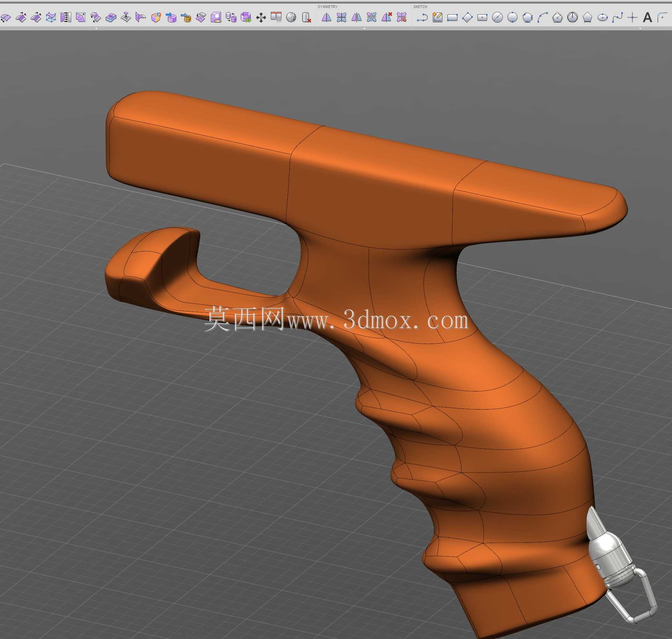The image size is (672, 639).
Task: Expand the SKETCH group dropdown arrow
Action: [640, 29]
